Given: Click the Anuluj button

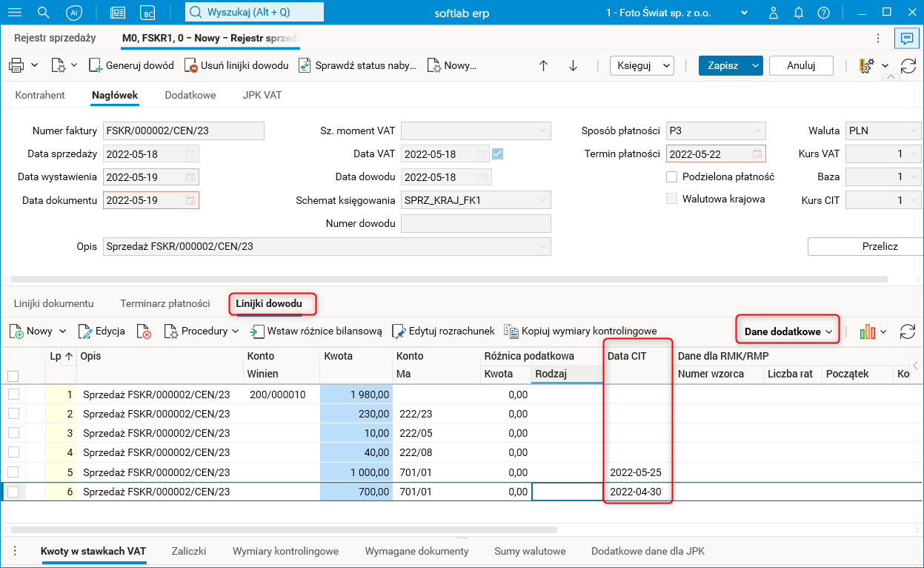Looking at the screenshot, I should 800,65.
